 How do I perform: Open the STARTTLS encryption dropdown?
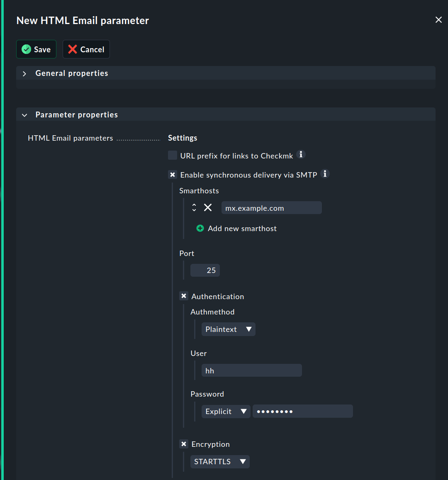(x=220, y=461)
